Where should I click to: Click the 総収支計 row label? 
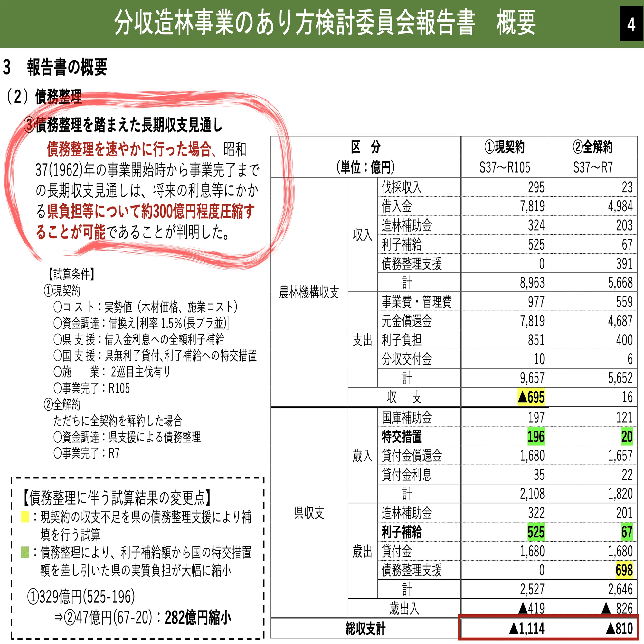click(365, 629)
